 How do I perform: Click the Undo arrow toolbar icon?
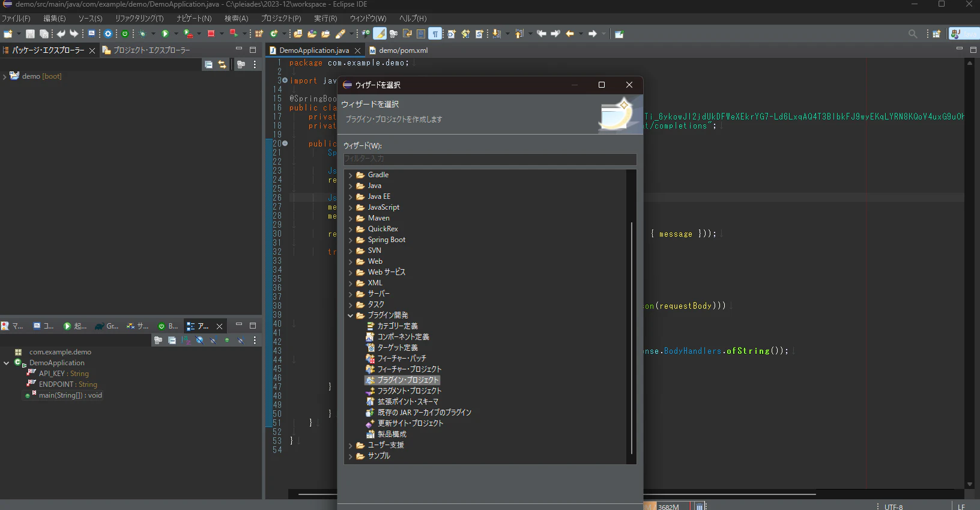coord(61,34)
